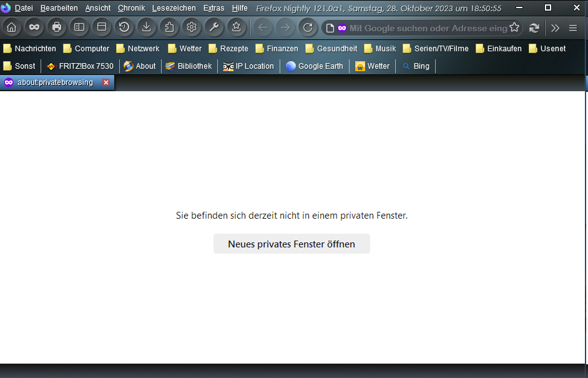Open the FRITZ!Box 7530 bookmark

tap(80, 66)
